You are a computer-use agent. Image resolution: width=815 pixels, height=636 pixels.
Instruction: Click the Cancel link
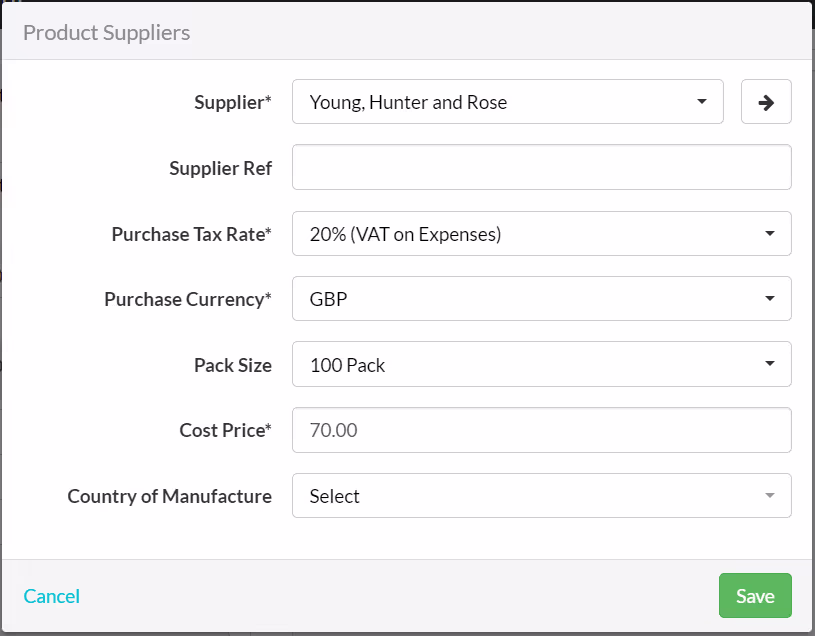[51, 596]
